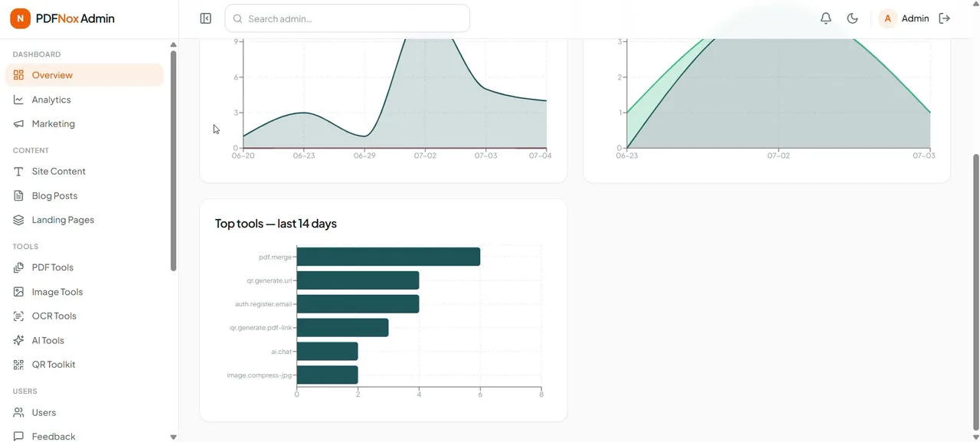The image size is (980, 442).
Task: Focus the Search admin field
Action: click(x=348, y=18)
